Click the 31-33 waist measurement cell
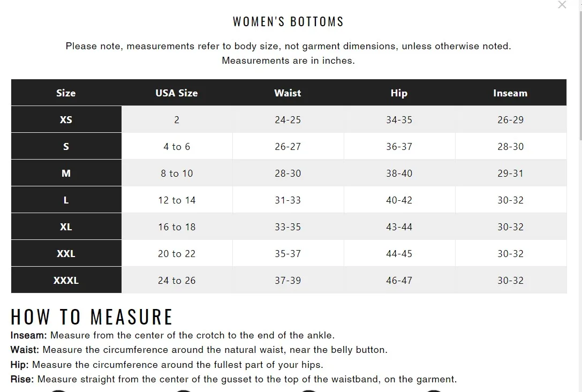The image size is (582, 392). pyautogui.click(x=288, y=200)
